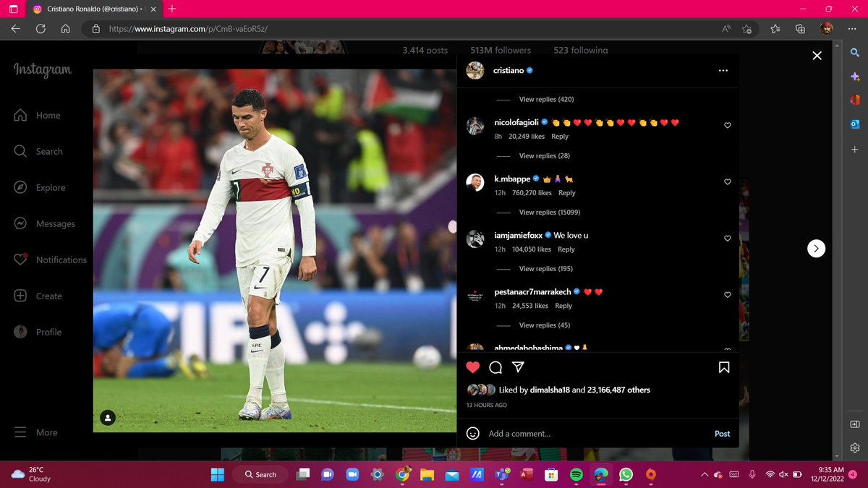Click the comment bubble icon
Screen dimensions: 868x488
point(495,367)
